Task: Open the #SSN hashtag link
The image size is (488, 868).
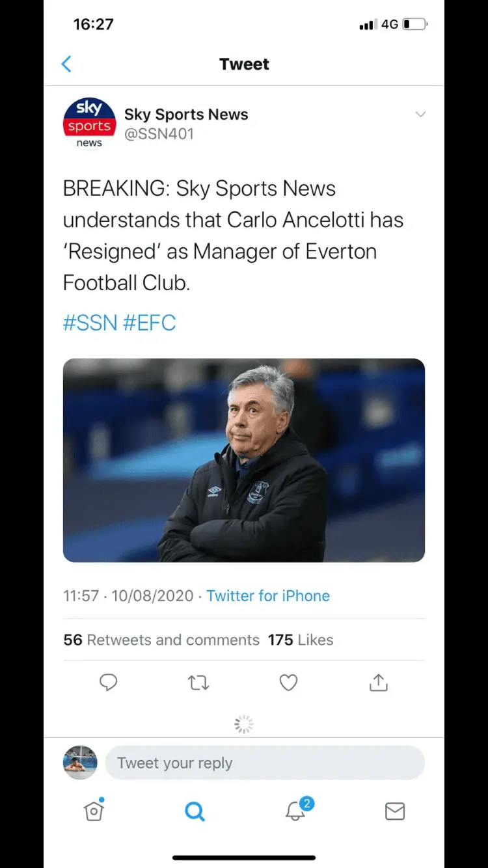Action: pyautogui.click(x=90, y=323)
